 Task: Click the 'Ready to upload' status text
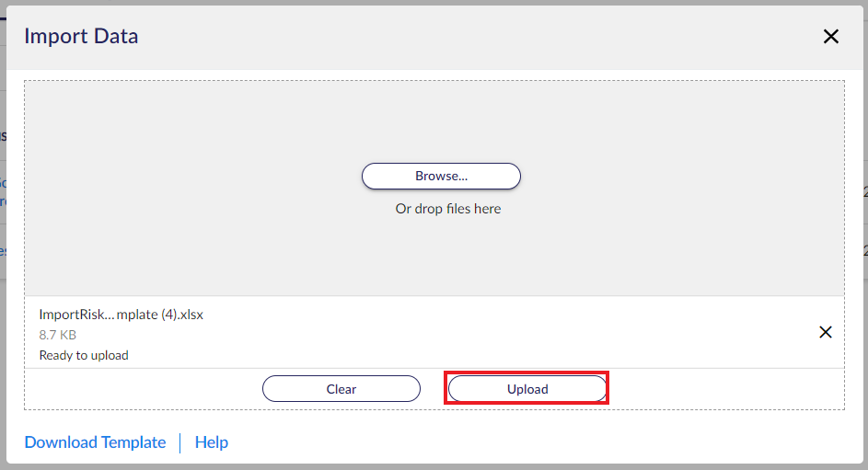(x=84, y=355)
